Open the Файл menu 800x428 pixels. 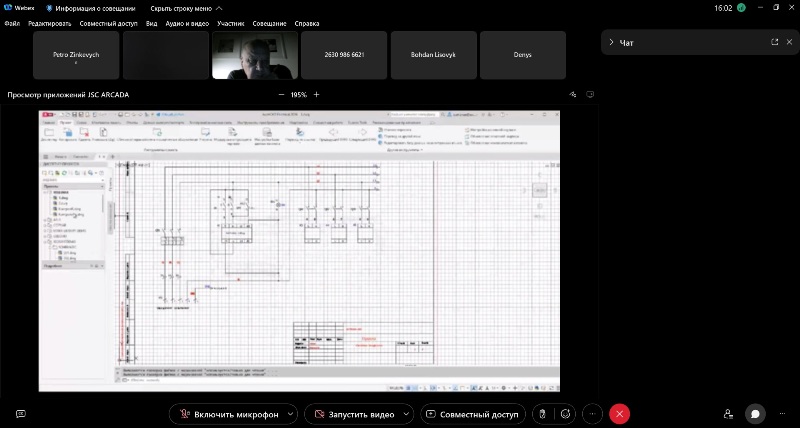(x=12, y=23)
